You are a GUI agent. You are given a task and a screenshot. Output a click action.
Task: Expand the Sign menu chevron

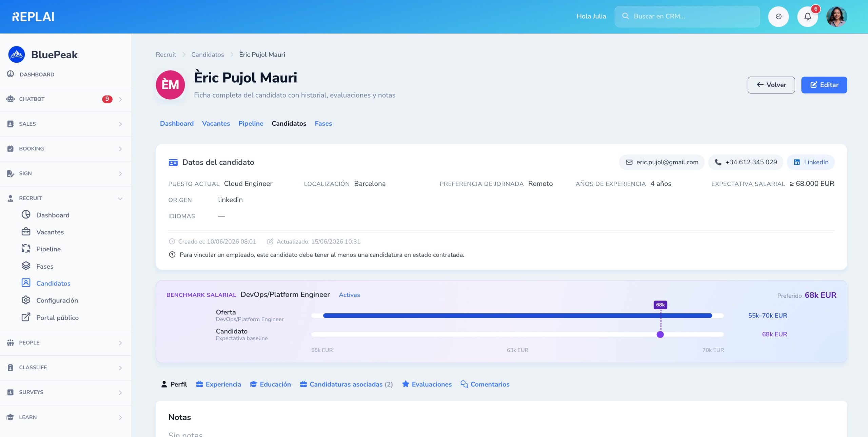coord(120,174)
